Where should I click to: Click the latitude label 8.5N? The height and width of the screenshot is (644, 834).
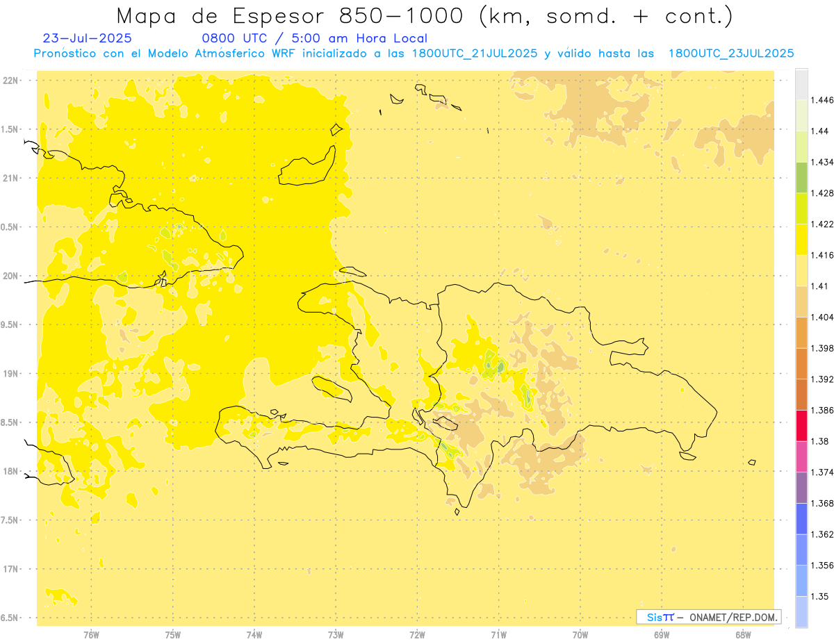[x=10, y=422]
